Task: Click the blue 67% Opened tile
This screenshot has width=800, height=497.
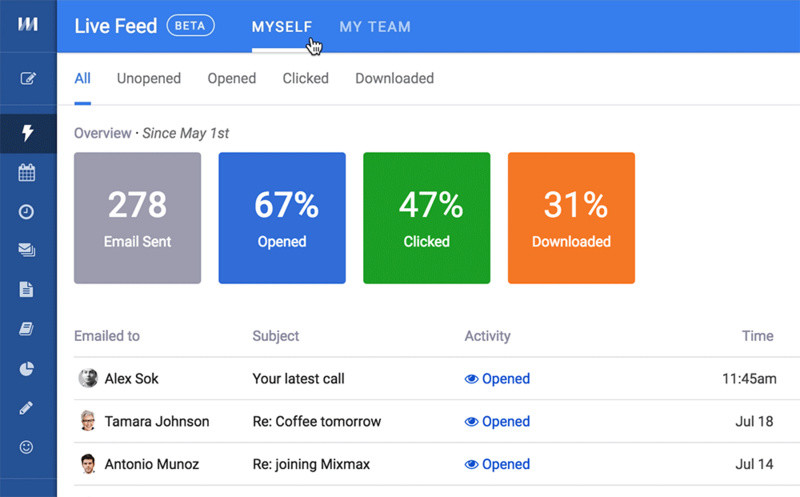Action: [282, 218]
